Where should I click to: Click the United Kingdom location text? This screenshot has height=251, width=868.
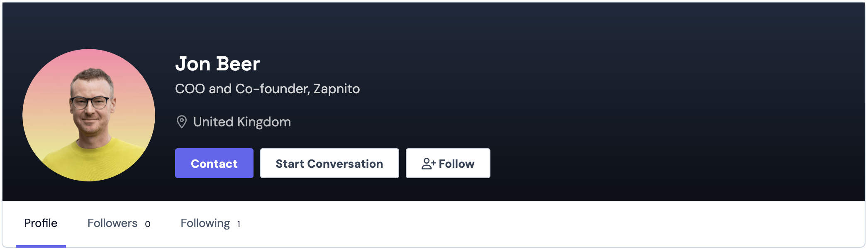[x=242, y=122]
